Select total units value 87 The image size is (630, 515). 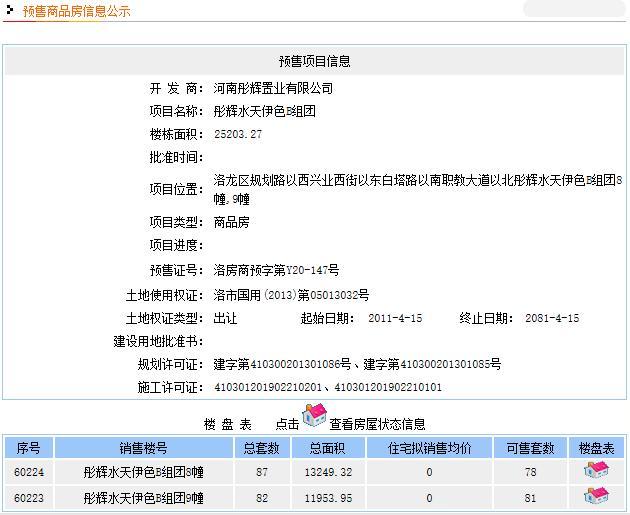pyautogui.click(x=262, y=472)
